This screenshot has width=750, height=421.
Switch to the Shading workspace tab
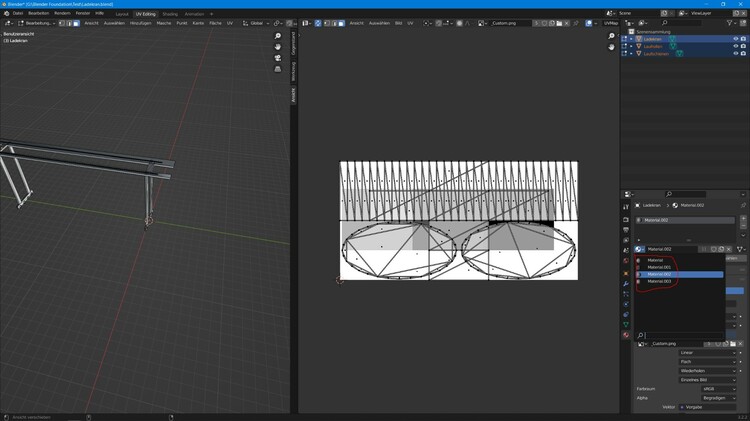point(170,14)
